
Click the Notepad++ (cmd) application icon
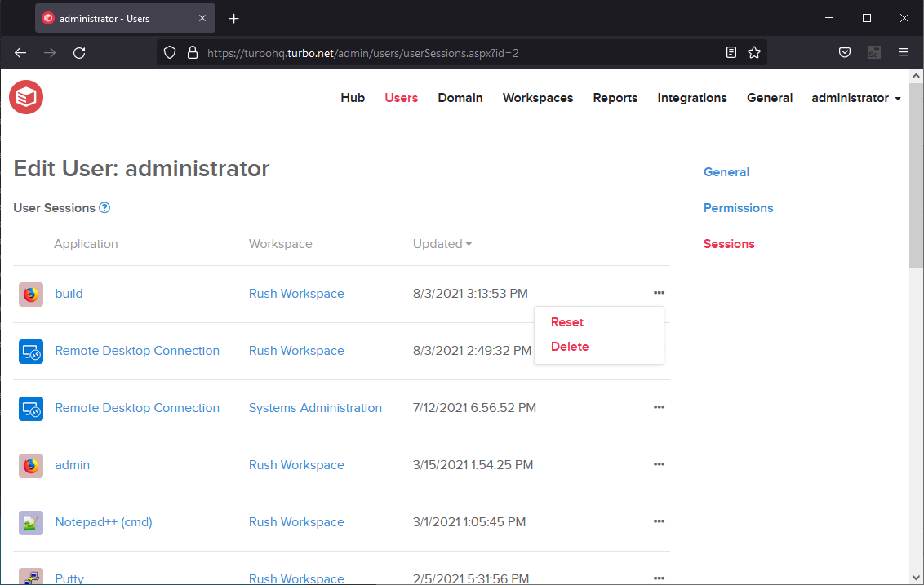31,522
